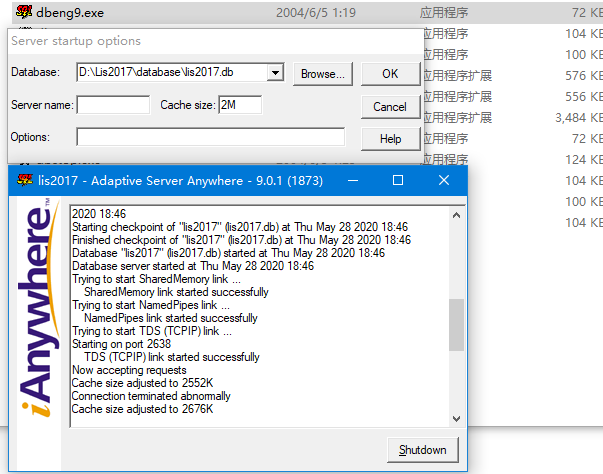Focus the Server name input field
The image size is (603, 474).
click(x=113, y=105)
